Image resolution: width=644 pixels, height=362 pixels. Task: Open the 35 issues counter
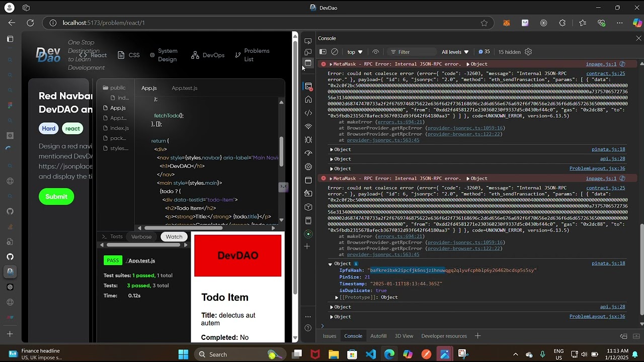click(x=484, y=52)
